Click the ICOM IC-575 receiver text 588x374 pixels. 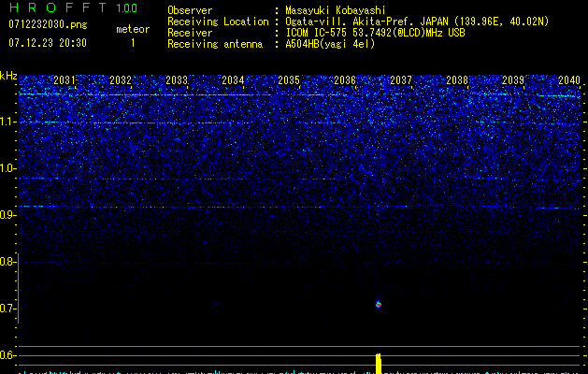coord(375,33)
